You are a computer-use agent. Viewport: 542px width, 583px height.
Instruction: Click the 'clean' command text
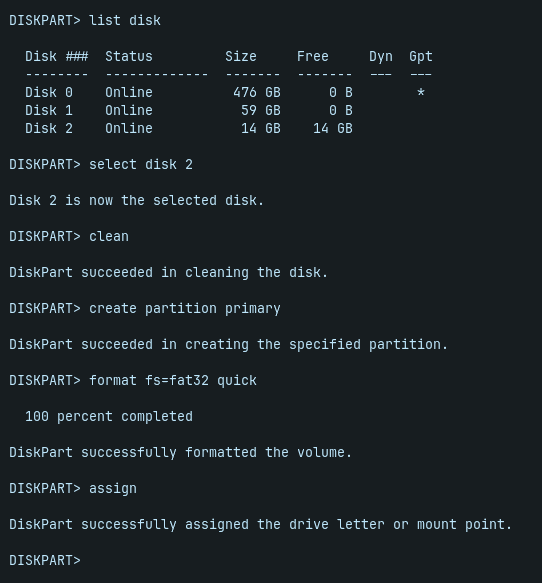[109, 236]
